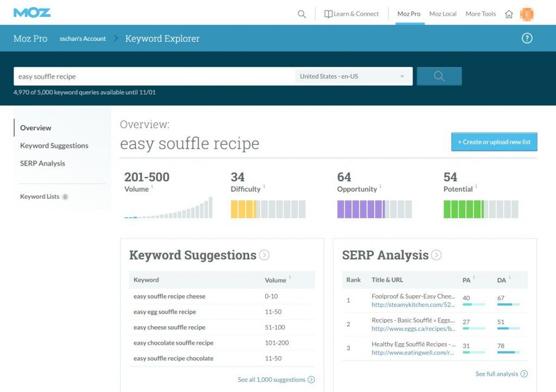Click Create or upload new list button
The image size is (556, 392).
pos(494,142)
